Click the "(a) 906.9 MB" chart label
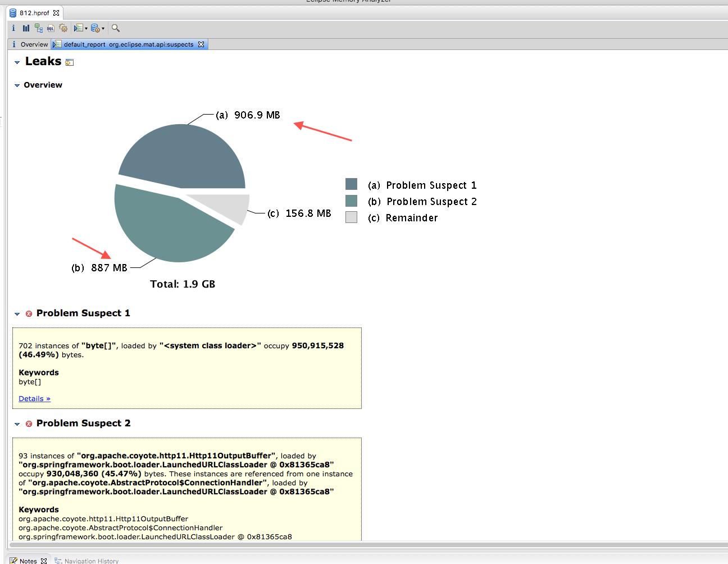Image resolution: width=728 pixels, height=564 pixels. (248, 115)
